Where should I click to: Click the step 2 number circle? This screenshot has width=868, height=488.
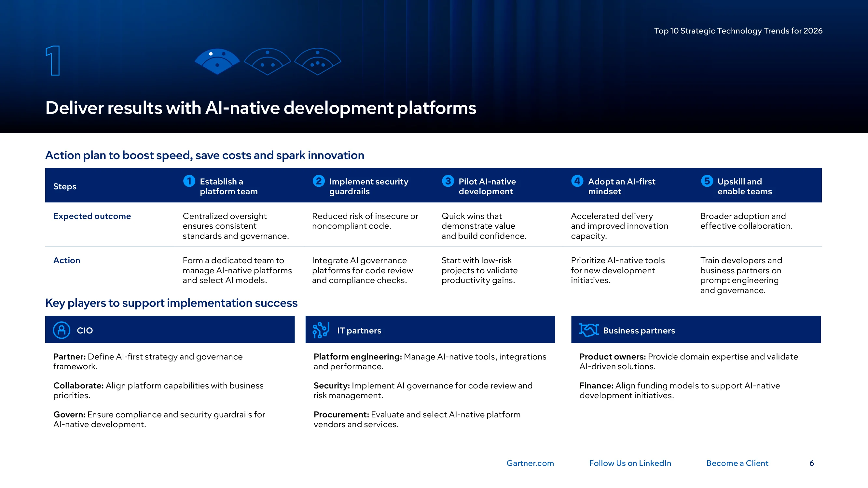(x=319, y=181)
